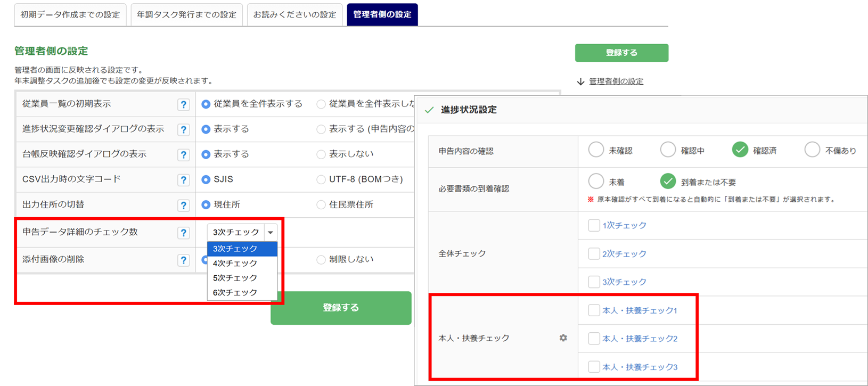The height and width of the screenshot is (386, 868).
Task: Click checkmark icon beside 進捗状況設定
Action: point(429,110)
